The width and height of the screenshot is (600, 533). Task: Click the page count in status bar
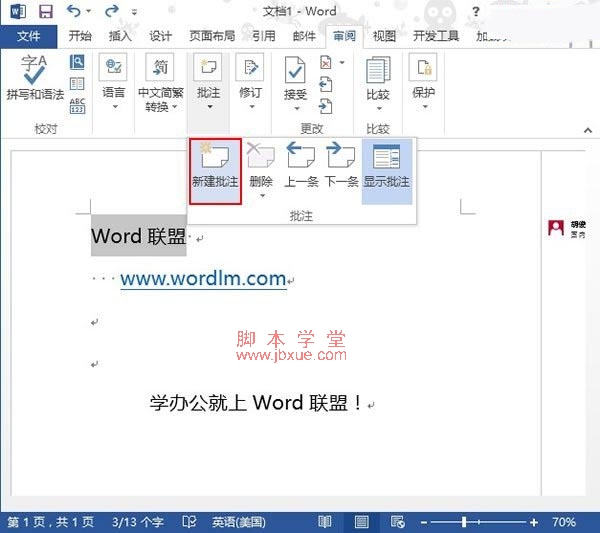[51, 522]
